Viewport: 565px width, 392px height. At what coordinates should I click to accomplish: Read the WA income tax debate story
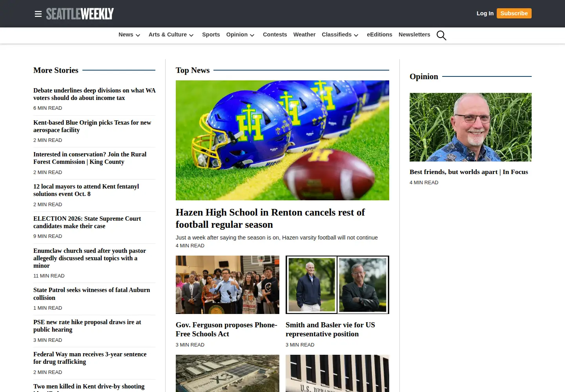click(x=95, y=94)
